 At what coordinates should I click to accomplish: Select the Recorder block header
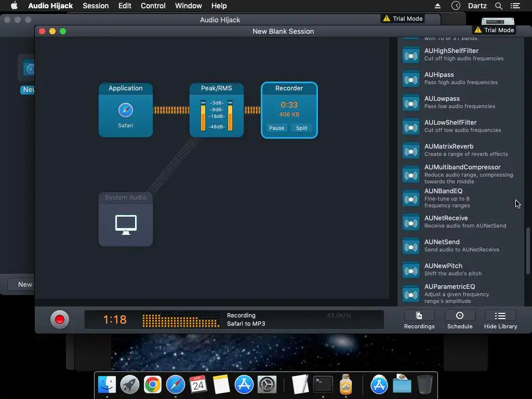tap(289, 88)
